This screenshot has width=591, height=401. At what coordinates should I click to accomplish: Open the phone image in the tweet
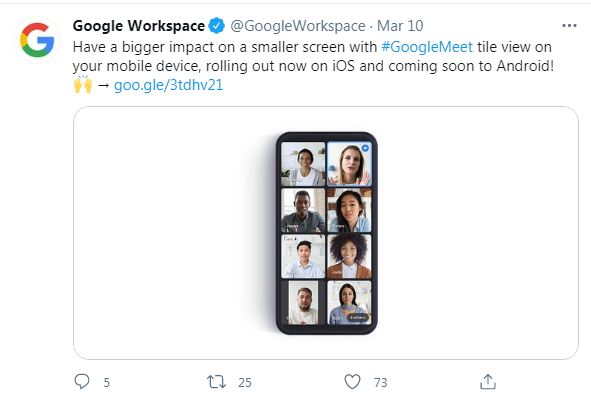click(x=326, y=233)
